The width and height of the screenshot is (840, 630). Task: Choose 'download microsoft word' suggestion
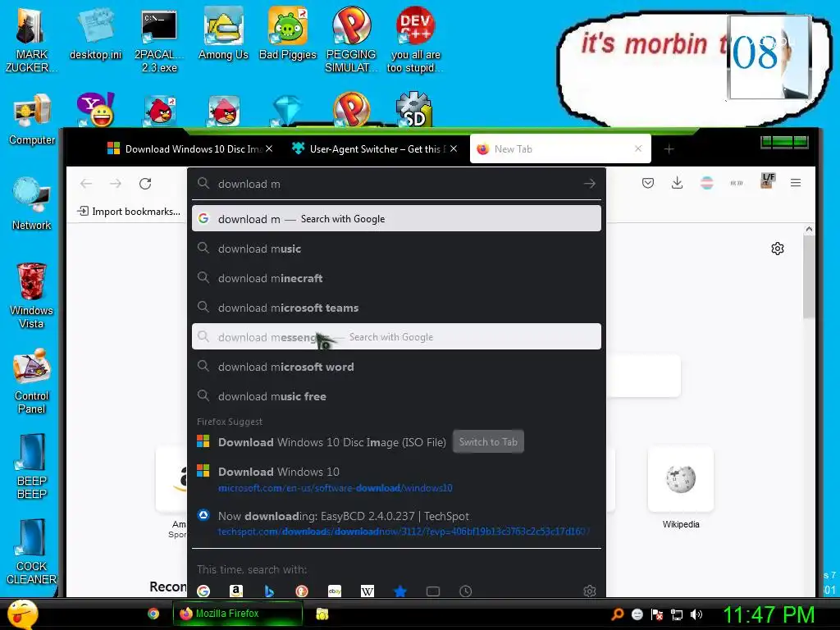pos(396,367)
